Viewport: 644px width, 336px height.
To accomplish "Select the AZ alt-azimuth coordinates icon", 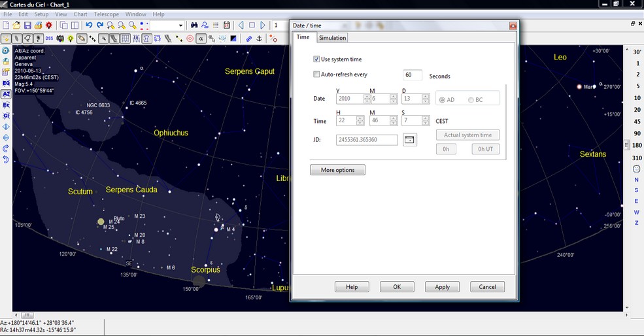I will pyautogui.click(x=6, y=94).
